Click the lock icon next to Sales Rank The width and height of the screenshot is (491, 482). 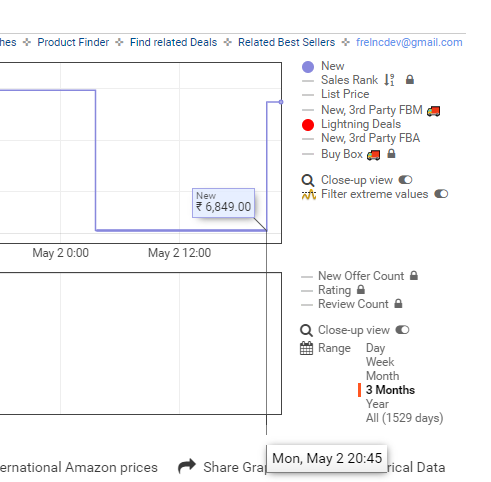tap(410, 80)
